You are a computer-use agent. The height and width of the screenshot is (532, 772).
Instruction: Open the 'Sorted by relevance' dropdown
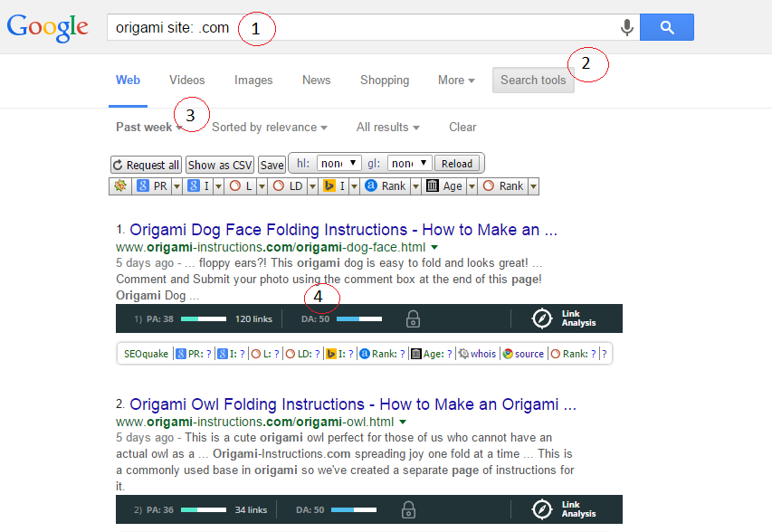coord(270,127)
